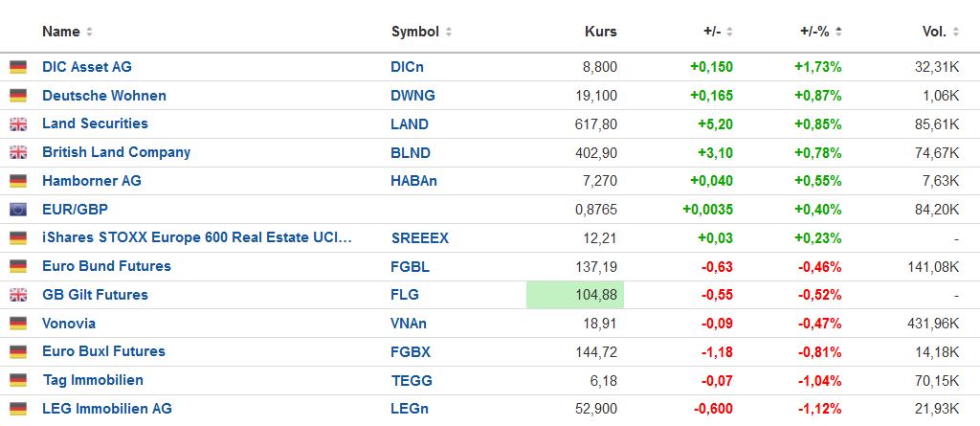Click the EU flag beside EUR/GBP
Viewport: 980px width, 426px height.
(x=18, y=210)
